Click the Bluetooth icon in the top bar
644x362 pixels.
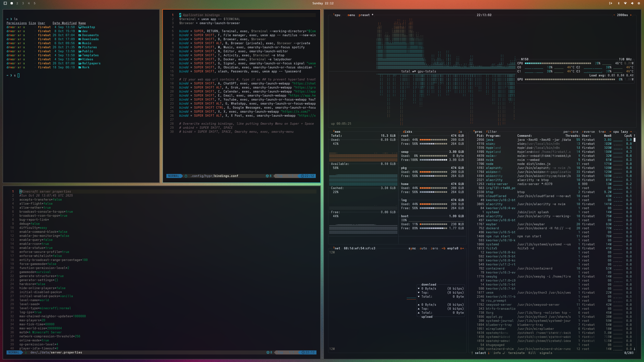[x=619, y=3]
